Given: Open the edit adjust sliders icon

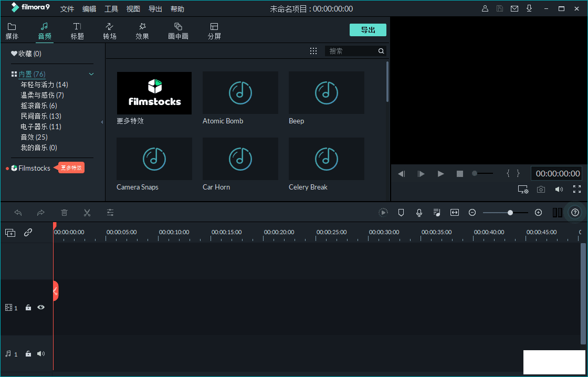Looking at the screenshot, I should pyautogui.click(x=110, y=213).
